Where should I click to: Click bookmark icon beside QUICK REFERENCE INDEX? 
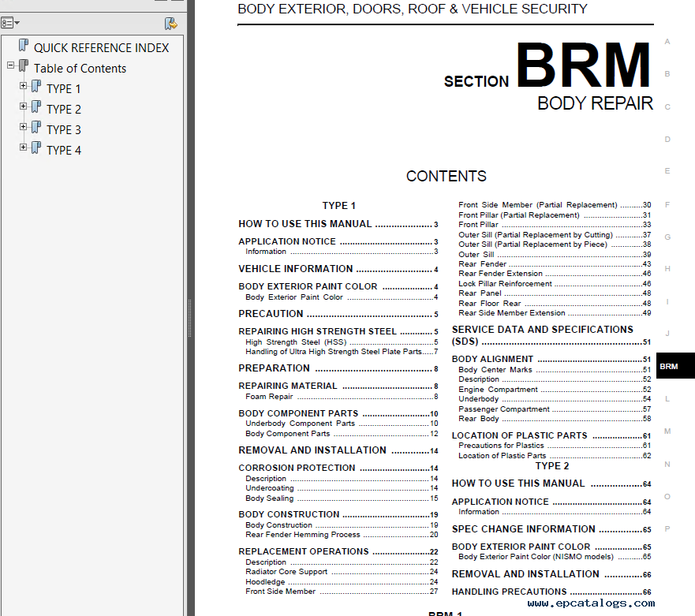coord(24,46)
